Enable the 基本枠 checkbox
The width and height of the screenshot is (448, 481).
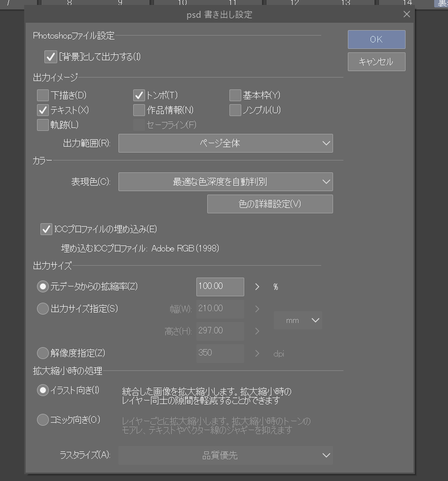tap(235, 95)
